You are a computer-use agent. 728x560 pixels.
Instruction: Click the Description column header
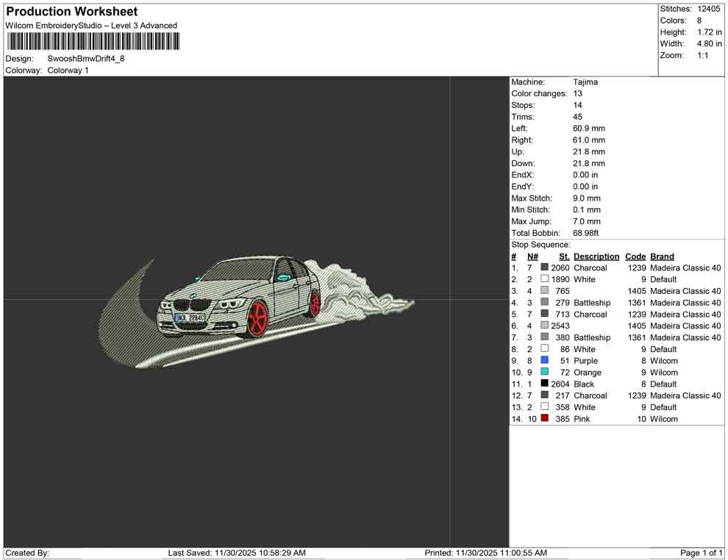596,256
